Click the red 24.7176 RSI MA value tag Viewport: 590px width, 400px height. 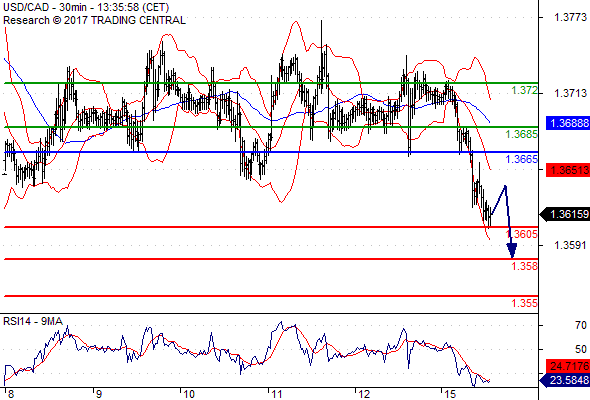coord(568,366)
